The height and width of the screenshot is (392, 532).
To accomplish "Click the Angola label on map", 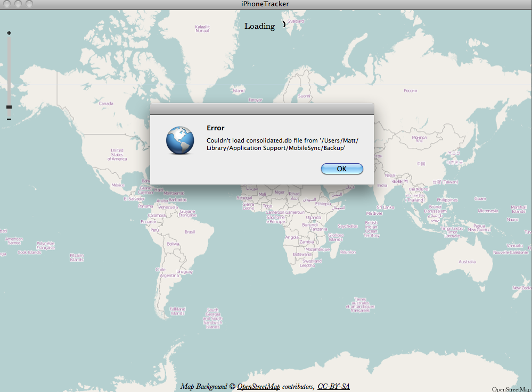I will click(x=292, y=237).
